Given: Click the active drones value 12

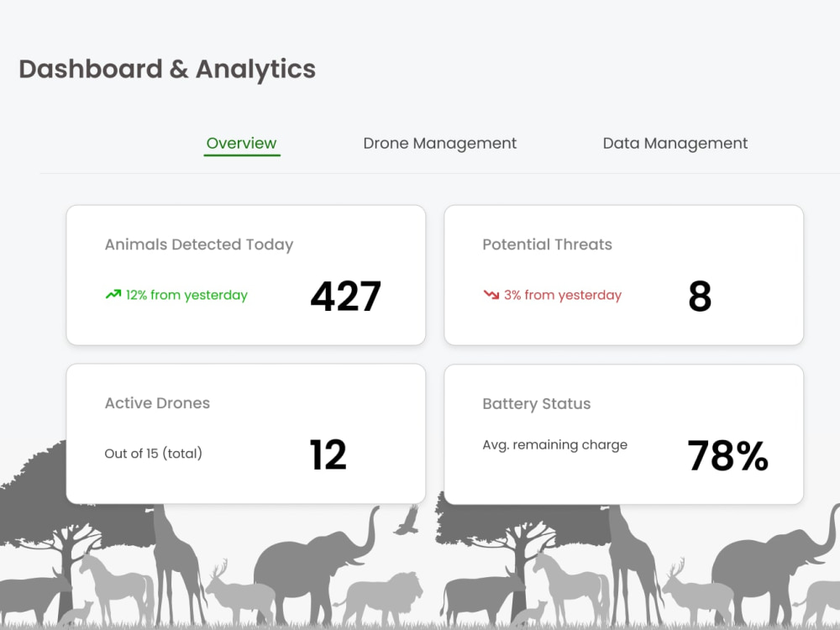Looking at the screenshot, I should point(328,454).
